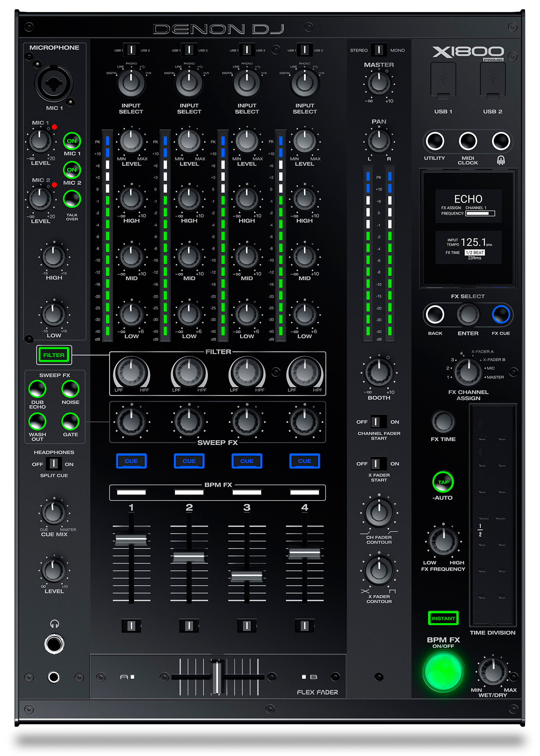540x756 pixels.
Task: Click the channel 3 fader handle
Action: click(x=247, y=576)
